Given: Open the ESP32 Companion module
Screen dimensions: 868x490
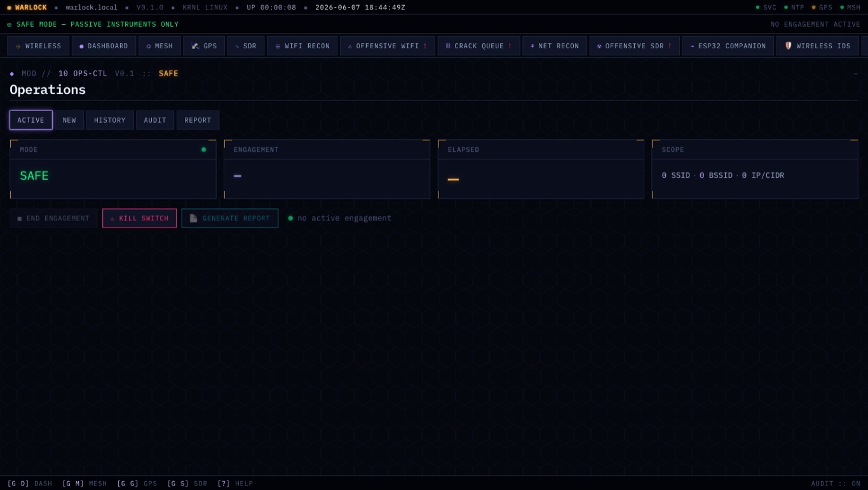Looking at the screenshot, I should (728, 46).
